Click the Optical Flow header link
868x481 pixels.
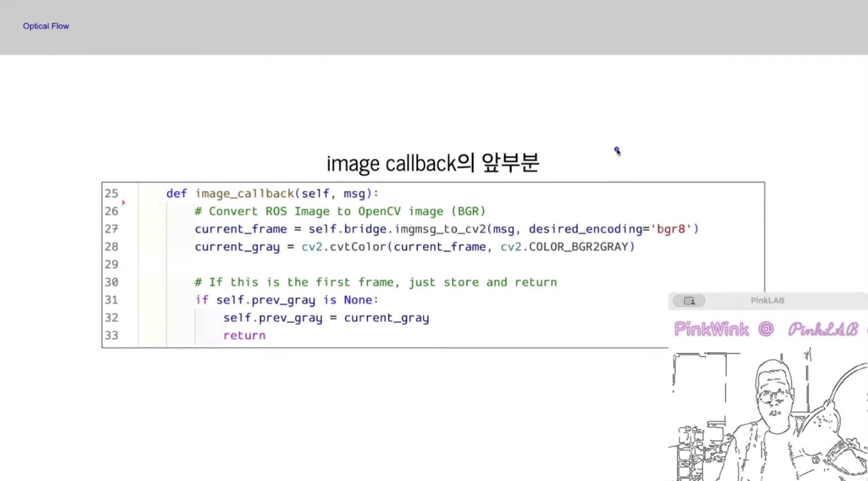click(x=46, y=26)
